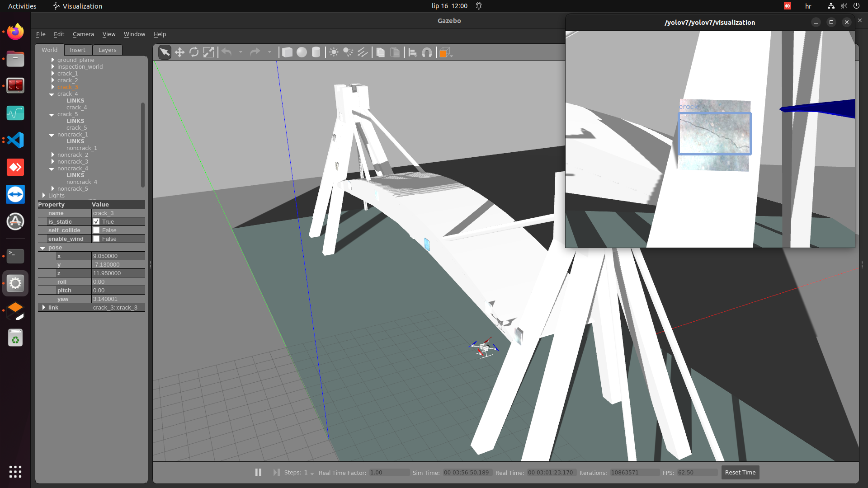Switch to the Layers tab
This screenshot has width=868, height=488.
[x=107, y=50]
